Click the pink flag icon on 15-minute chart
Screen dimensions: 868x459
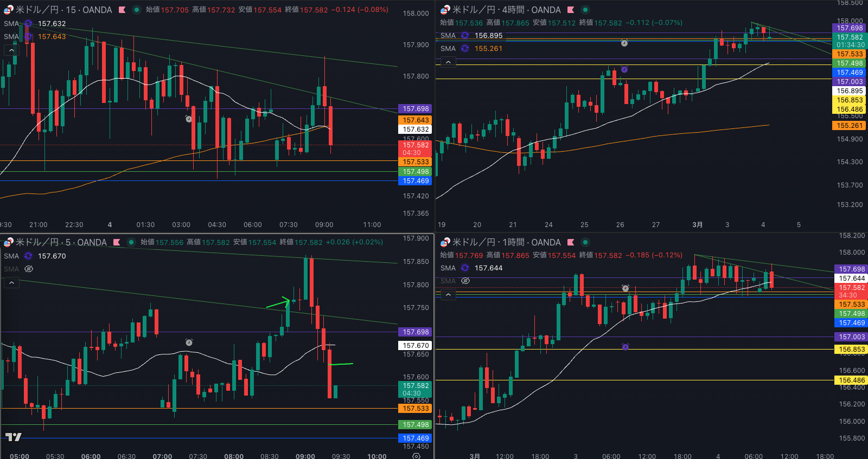[x=122, y=10]
